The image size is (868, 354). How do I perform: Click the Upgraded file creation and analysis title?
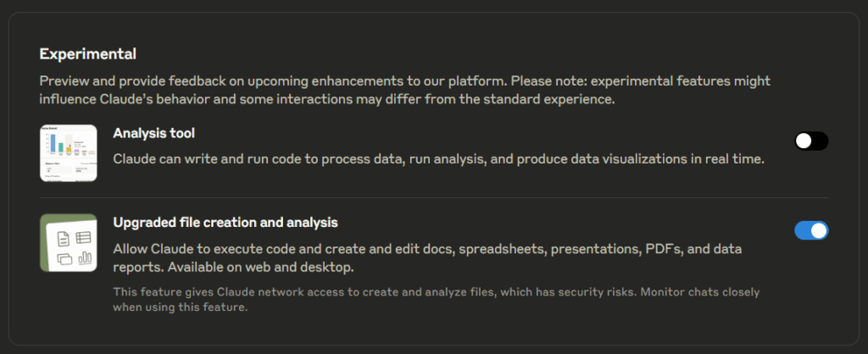coord(225,223)
